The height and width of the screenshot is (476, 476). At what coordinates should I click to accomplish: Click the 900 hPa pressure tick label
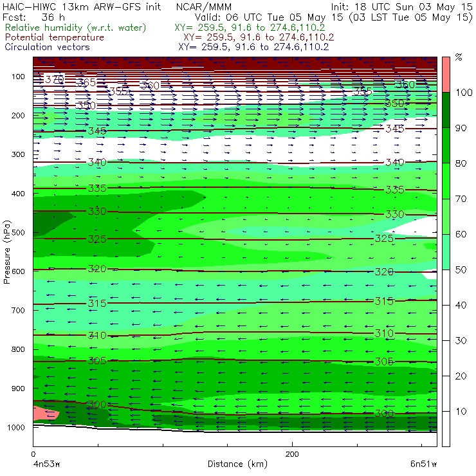click(18, 389)
